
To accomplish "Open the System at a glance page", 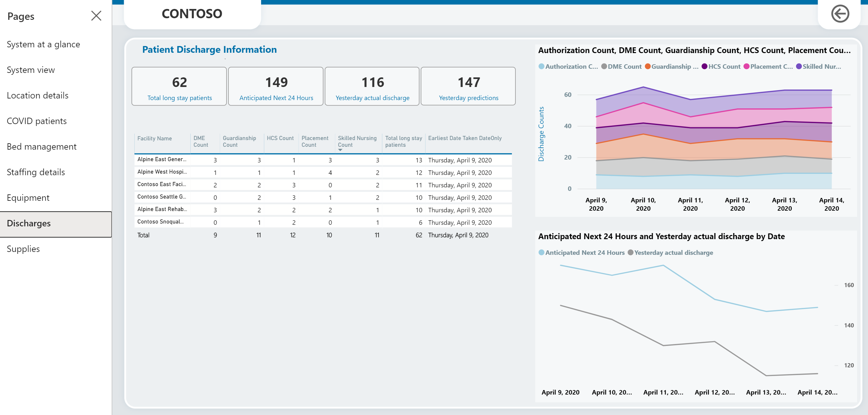I will coord(44,44).
